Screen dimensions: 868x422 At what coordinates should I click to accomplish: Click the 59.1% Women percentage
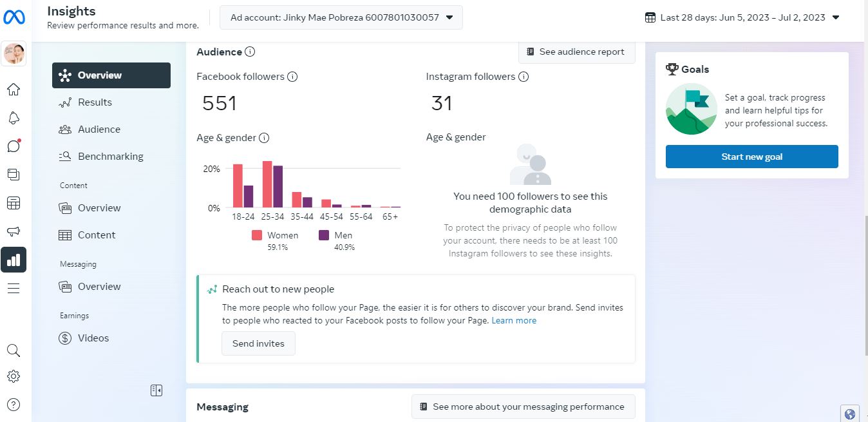[x=278, y=247]
